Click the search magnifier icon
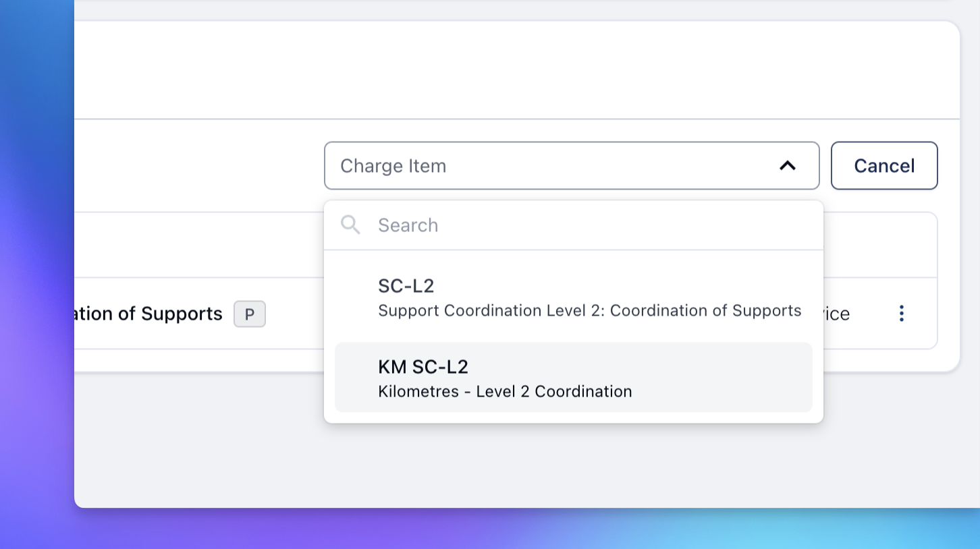 350,225
